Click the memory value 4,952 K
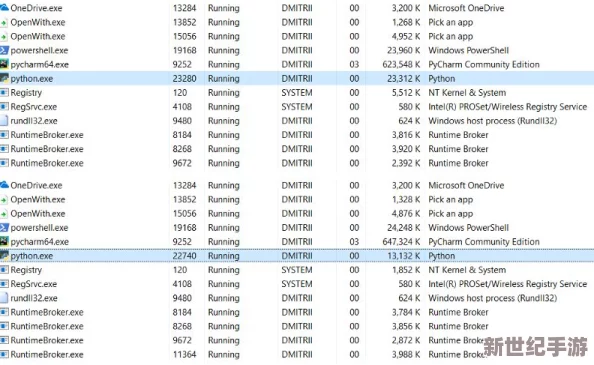This screenshot has height=365, width=594. click(x=406, y=36)
